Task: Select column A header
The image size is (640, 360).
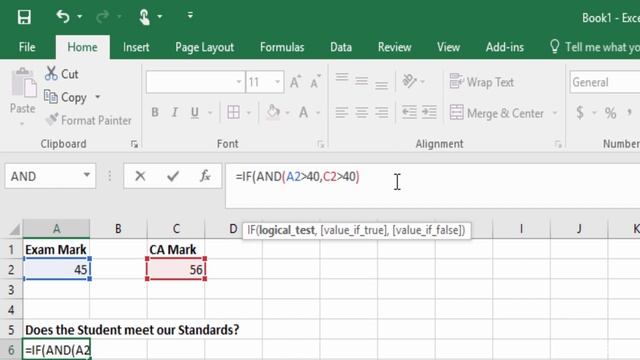Action: click(x=56, y=229)
